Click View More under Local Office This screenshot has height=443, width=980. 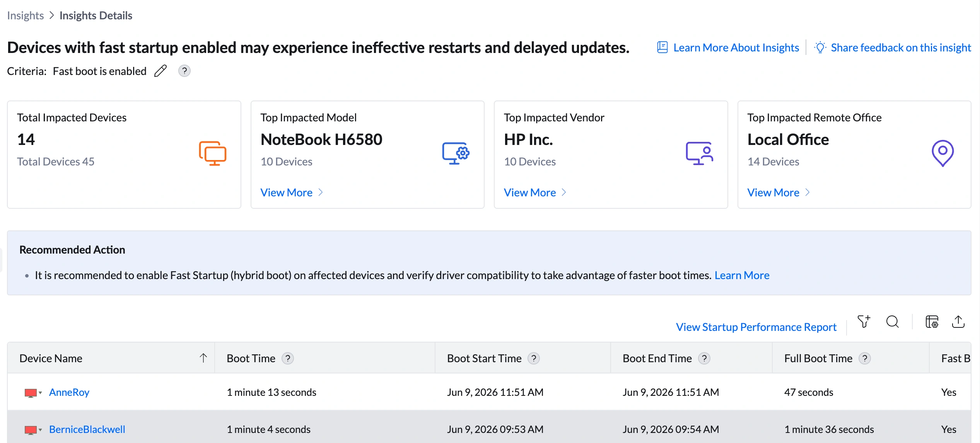click(773, 193)
